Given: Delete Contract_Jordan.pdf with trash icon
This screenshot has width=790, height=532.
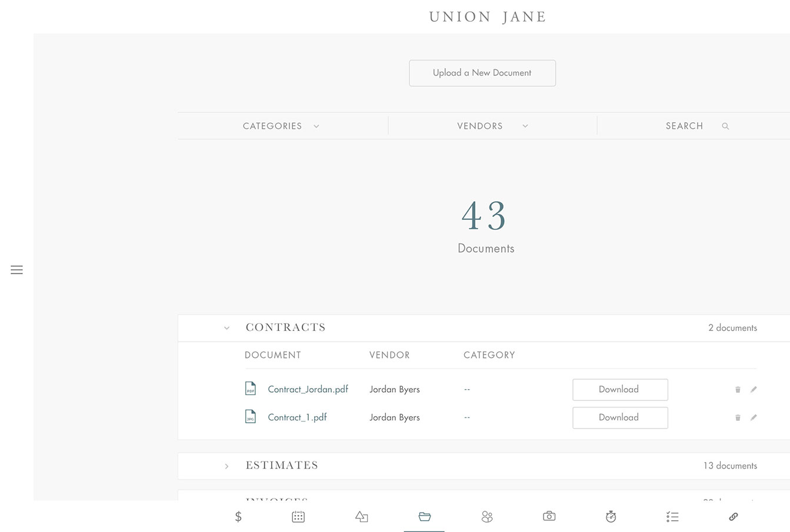Looking at the screenshot, I should pyautogui.click(x=738, y=390).
